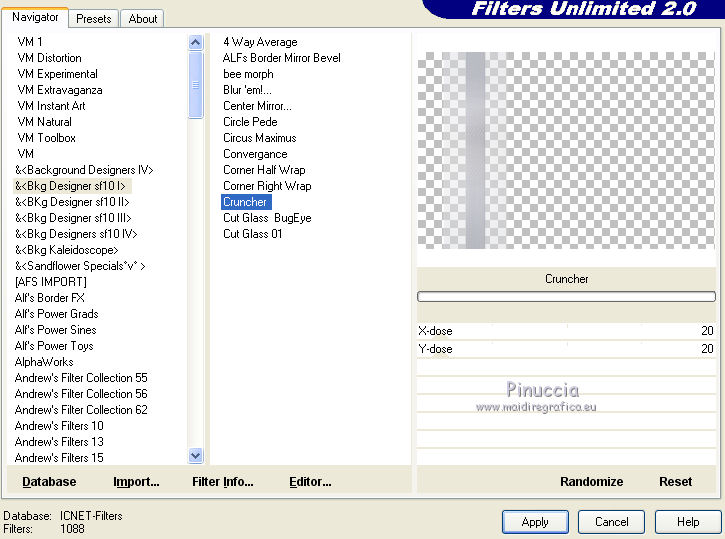The image size is (725, 539).
Task: Choose the highlighted Cruncher filter
Action: tap(246, 202)
